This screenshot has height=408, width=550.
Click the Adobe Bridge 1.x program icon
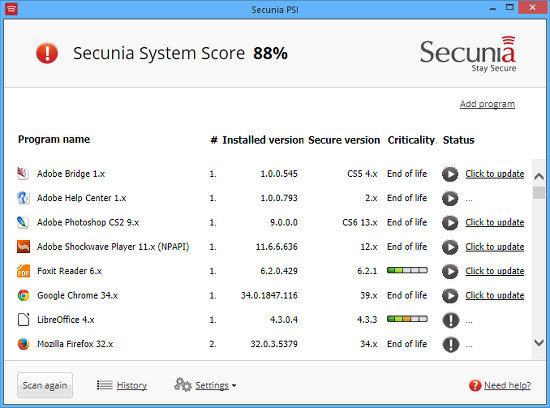coord(23,174)
